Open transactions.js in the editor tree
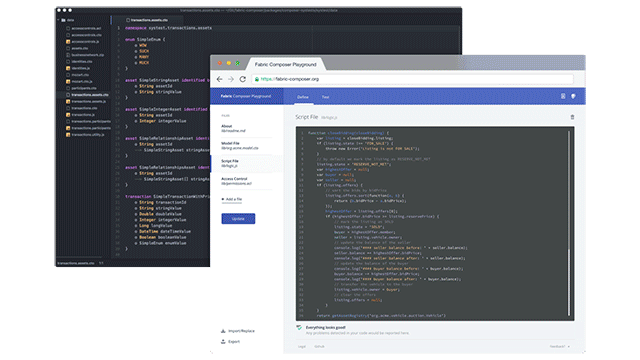Image resolution: width=640 pixels, height=360 pixels. coord(83,115)
